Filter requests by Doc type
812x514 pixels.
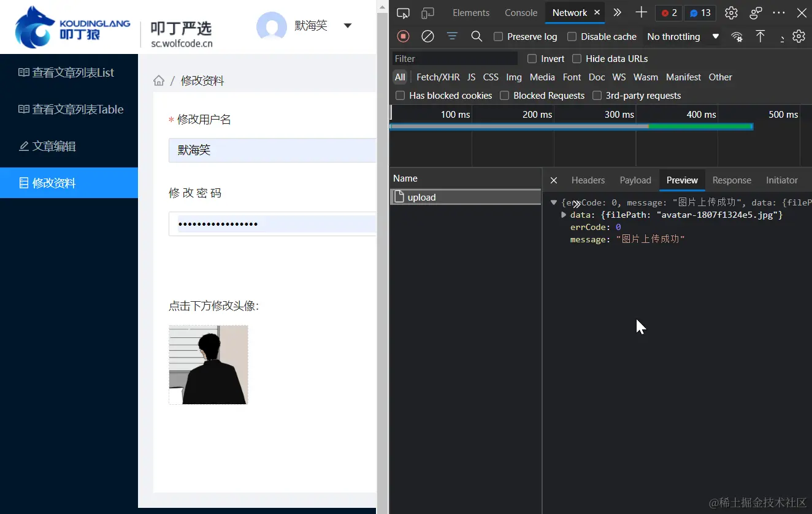tap(597, 77)
